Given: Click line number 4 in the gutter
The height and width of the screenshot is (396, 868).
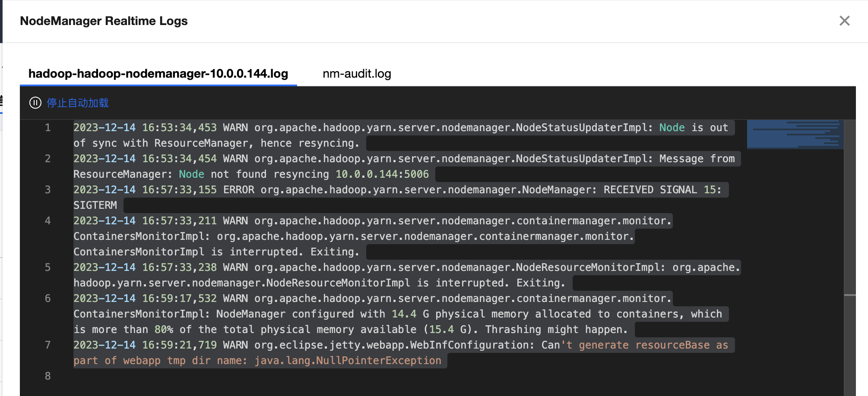Looking at the screenshot, I should tap(48, 221).
